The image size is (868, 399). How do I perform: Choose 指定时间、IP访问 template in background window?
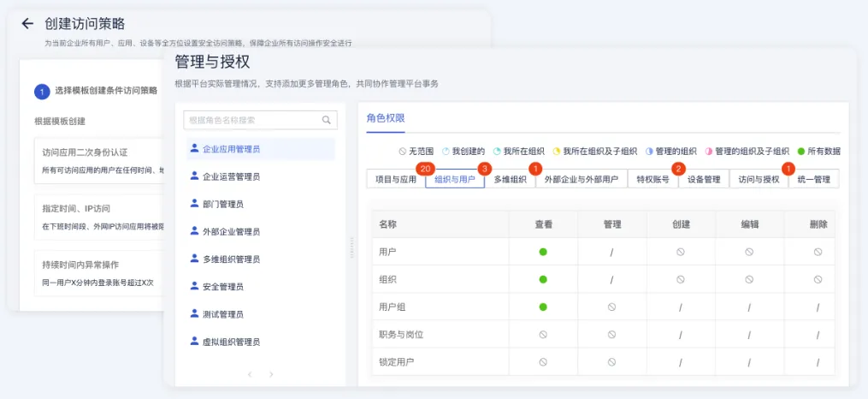98,217
